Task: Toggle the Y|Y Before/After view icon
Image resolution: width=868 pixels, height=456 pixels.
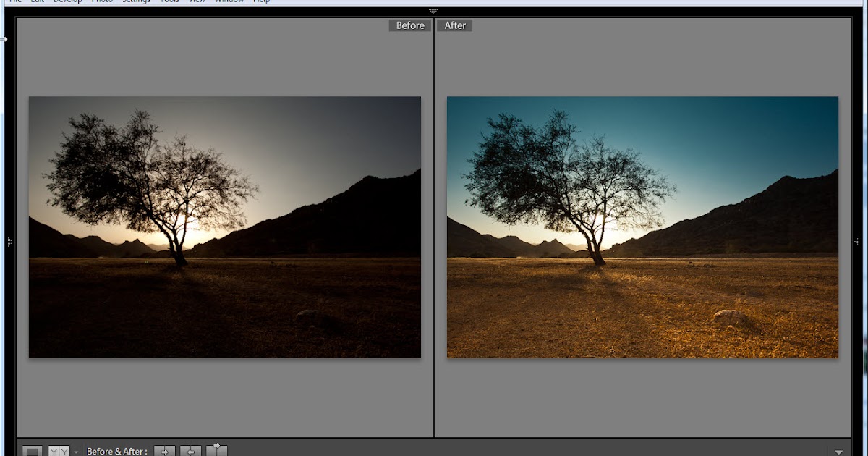Action: pos(59,451)
